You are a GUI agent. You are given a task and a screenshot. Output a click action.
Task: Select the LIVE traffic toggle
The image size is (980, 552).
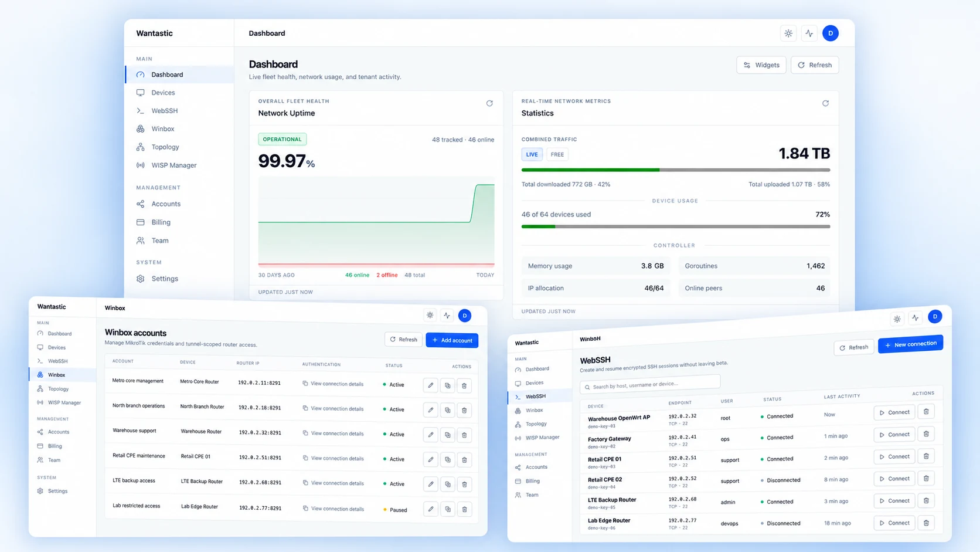click(532, 154)
